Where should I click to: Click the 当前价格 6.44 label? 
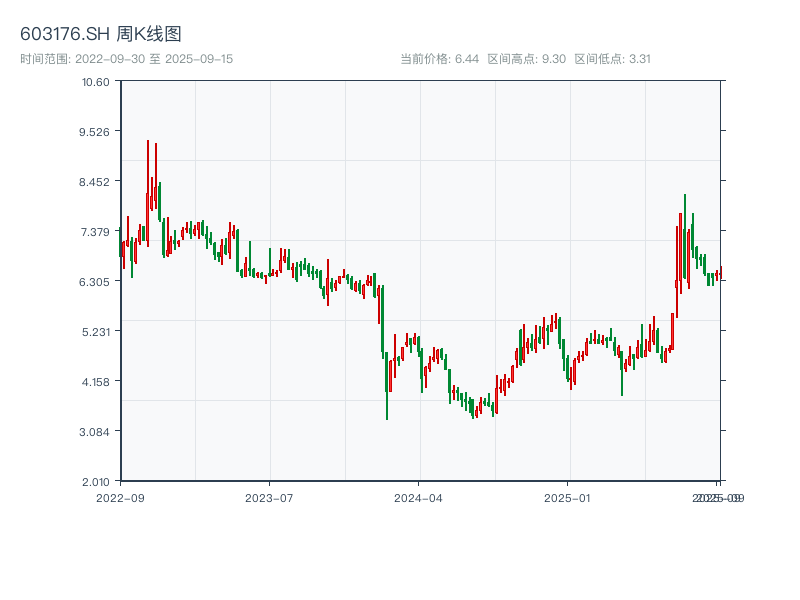[440, 59]
